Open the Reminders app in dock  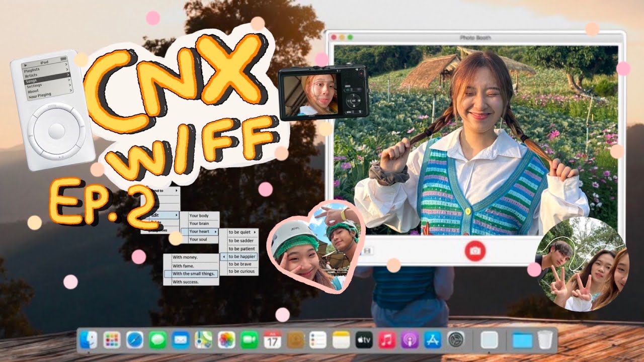318,340
